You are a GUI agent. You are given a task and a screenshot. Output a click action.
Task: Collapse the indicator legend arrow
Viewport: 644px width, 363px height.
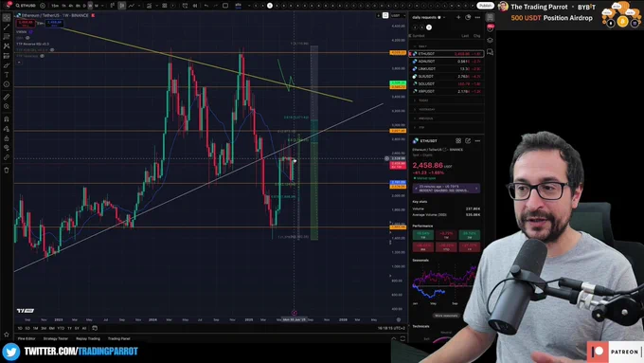[19, 62]
